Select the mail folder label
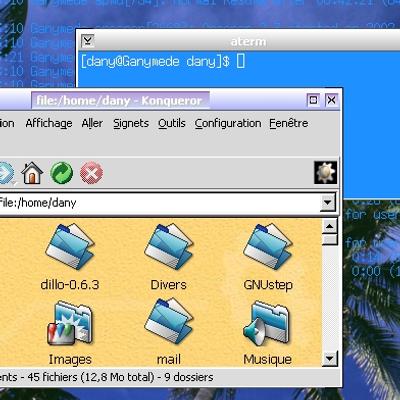The height and width of the screenshot is (400, 400). coord(169,359)
